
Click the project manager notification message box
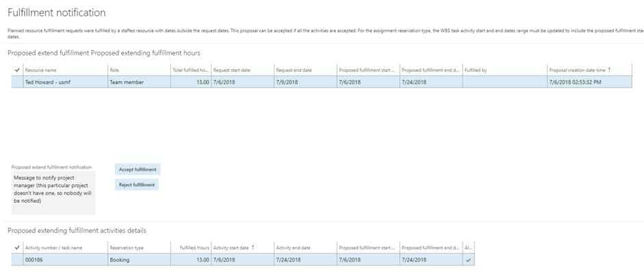53,193
